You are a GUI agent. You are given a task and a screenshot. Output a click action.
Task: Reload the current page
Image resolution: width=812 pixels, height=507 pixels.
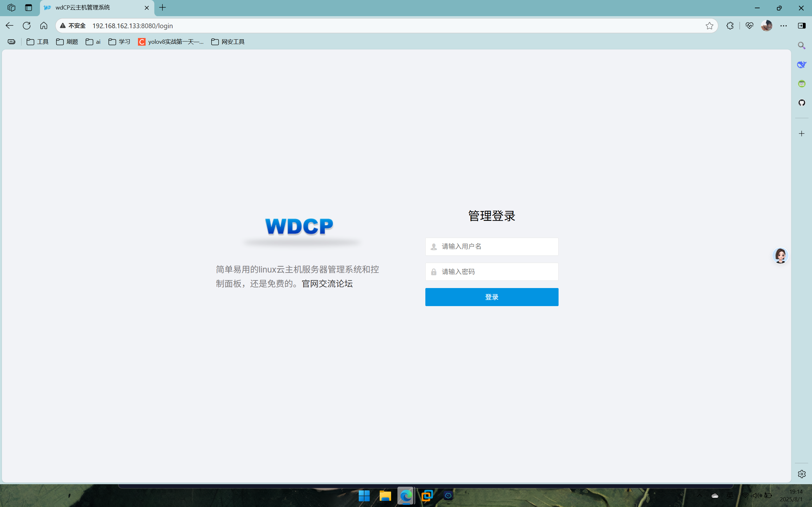pyautogui.click(x=27, y=25)
